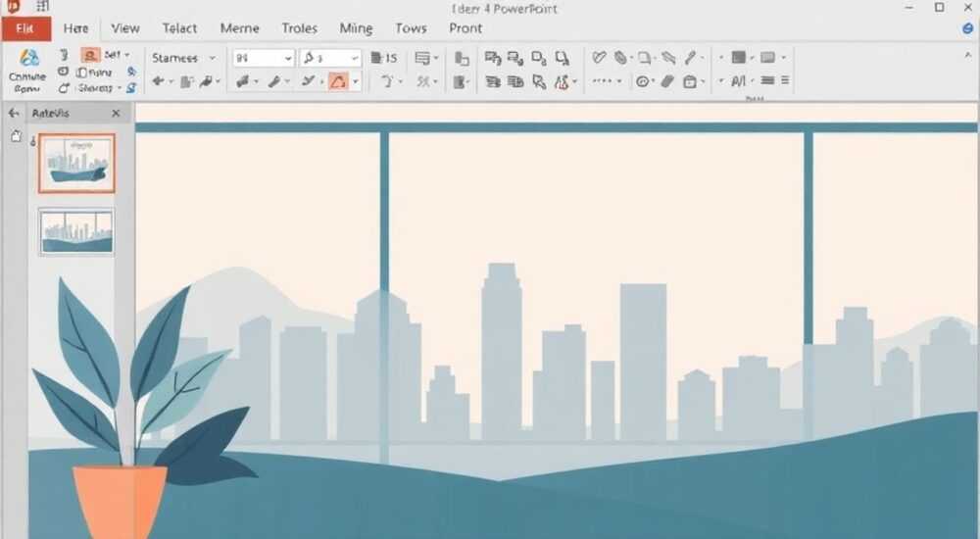Click the orange-highlighted person icon beside Set
This screenshot has width=980, height=539.
90,55
